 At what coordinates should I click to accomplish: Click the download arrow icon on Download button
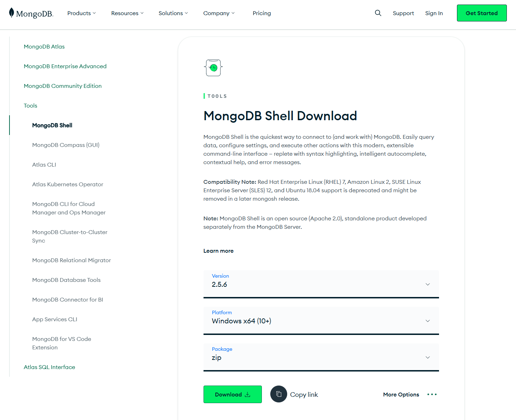[247, 394]
